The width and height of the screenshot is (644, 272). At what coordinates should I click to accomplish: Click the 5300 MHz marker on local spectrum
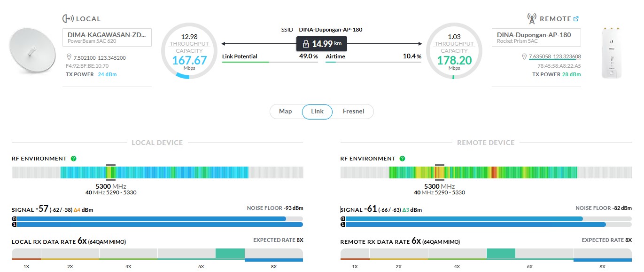coord(111,173)
